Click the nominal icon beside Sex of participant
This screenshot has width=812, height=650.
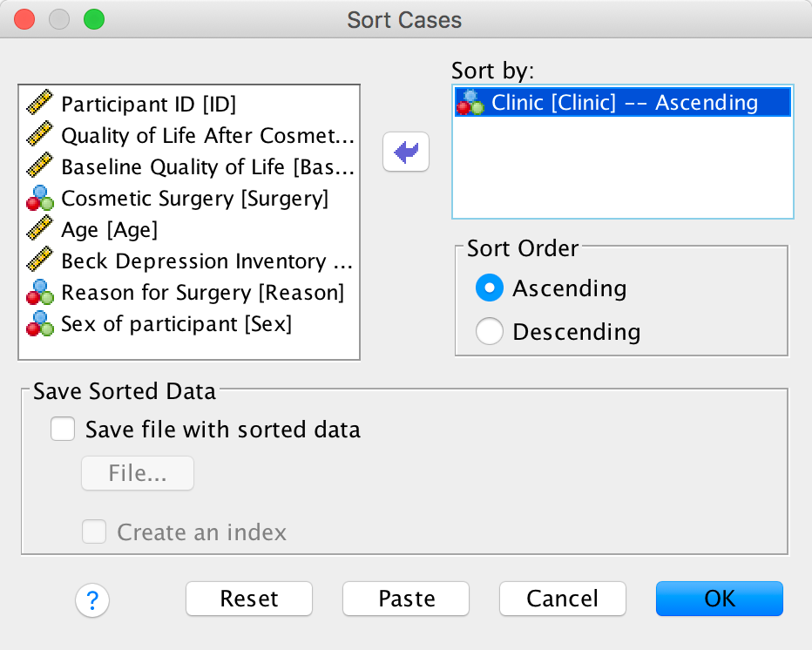point(39,324)
